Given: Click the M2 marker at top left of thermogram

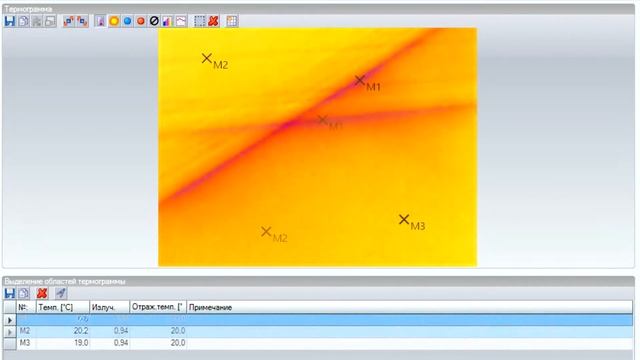Looking at the screenshot, I should pyautogui.click(x=207, y=58).
